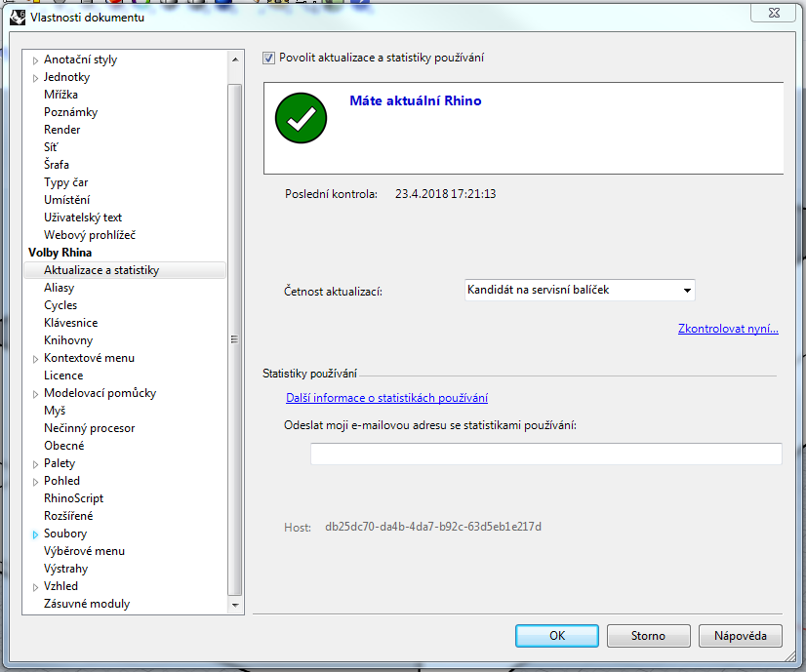Screen dimensions: 806x672
Task: Select Aliasy in the tree
Action: (60, 288)
